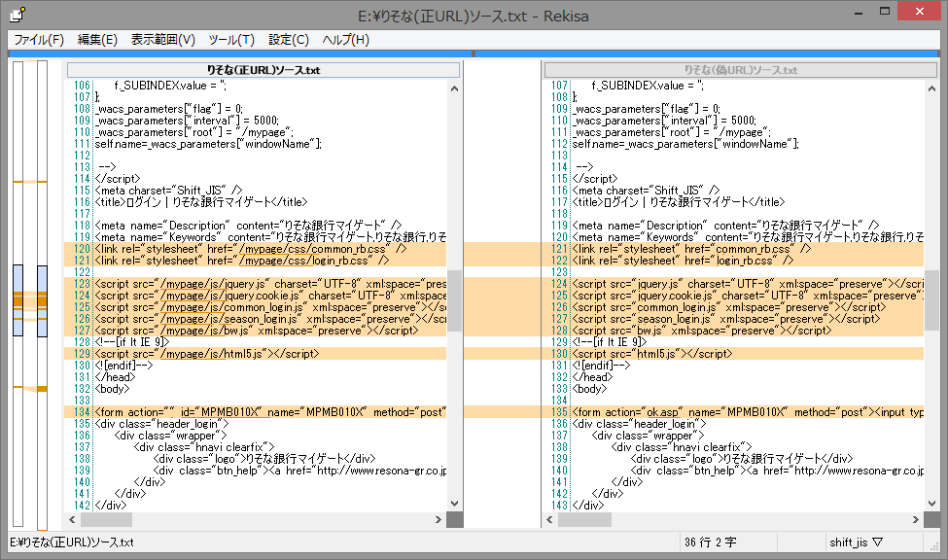The image size is (948, 560).
Task: Click right pane horizontal scroll right arrow
Action: point(915,519)
